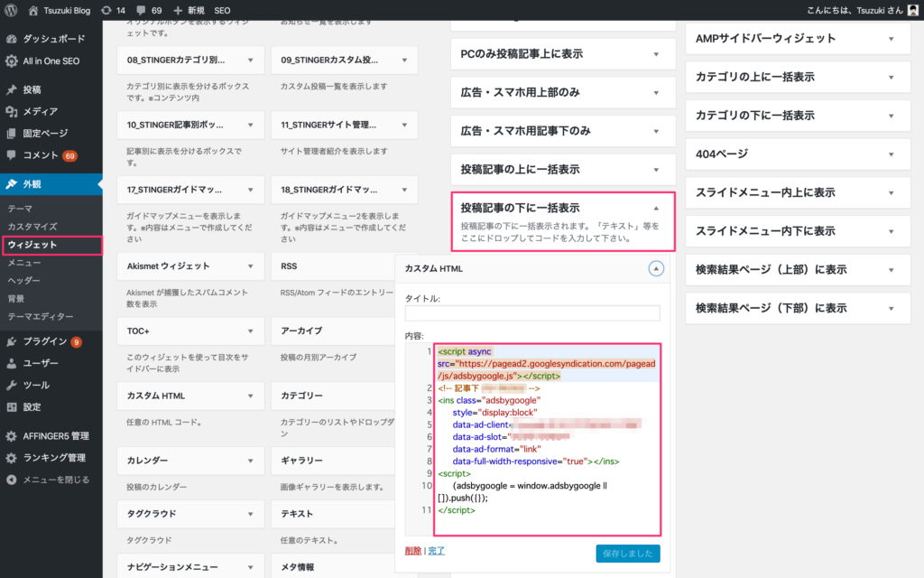Expand the タグクラウド widget arrow
Screen dimensions: 924x578
coord(251,514)
